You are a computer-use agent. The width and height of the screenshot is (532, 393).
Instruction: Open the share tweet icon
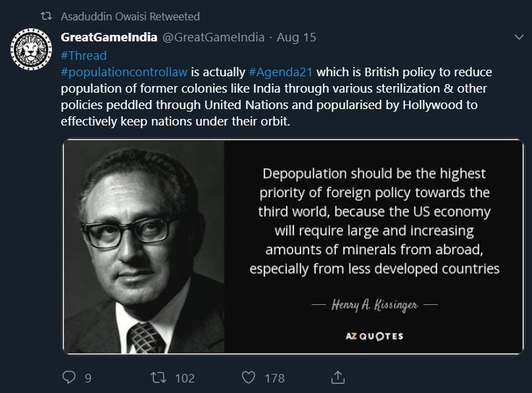pos(337,377)
